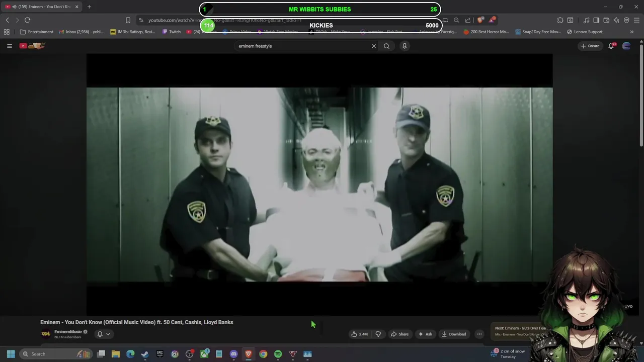Open File Explorer from the taskbar
The height and width of the screenshot is (362, 644).
(116, 354)
